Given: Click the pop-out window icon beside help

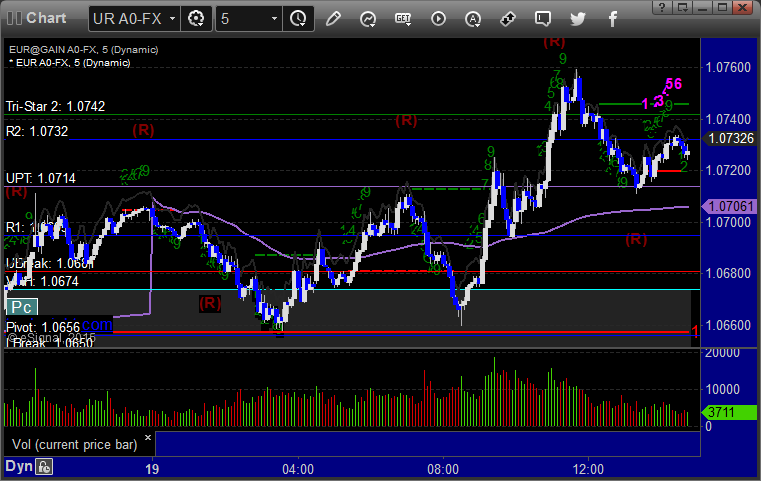Looking at the screenshot, I should click(x=683, y=7).
